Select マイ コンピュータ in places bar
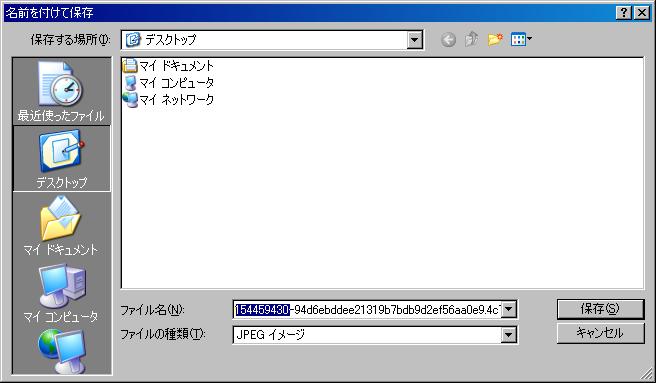The width and height of the screenshot is (656, 383). tap(62, 293)
